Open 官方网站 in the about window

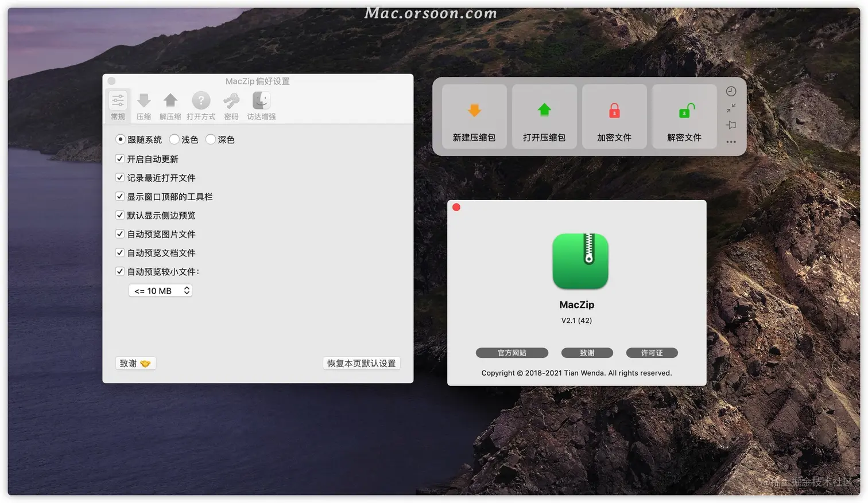pos(512,353)
